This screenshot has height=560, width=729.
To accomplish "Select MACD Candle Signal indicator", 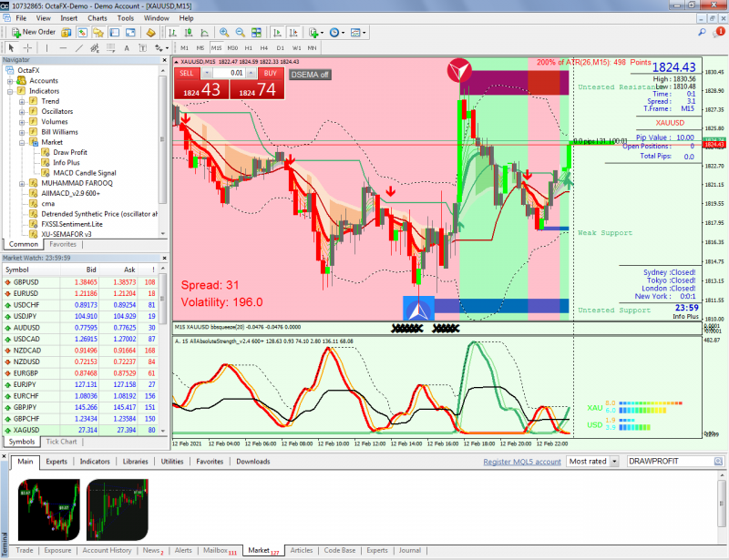I will tap(84, 173).
